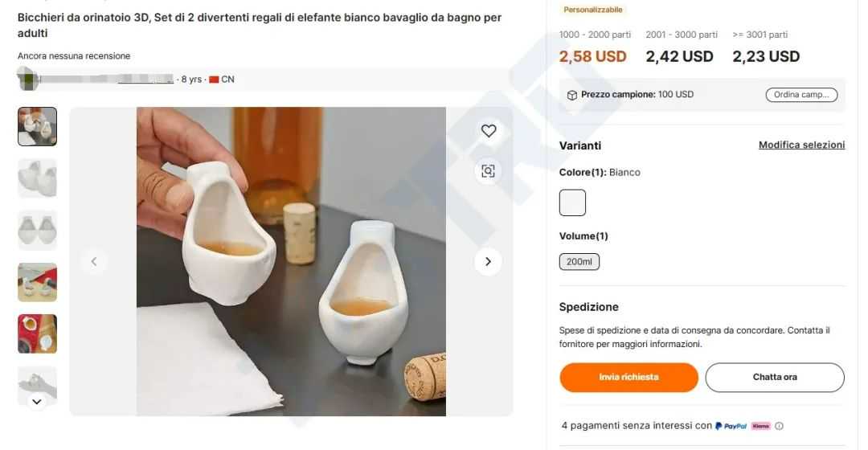Click the Klarna badge

[x=760, y=426]
